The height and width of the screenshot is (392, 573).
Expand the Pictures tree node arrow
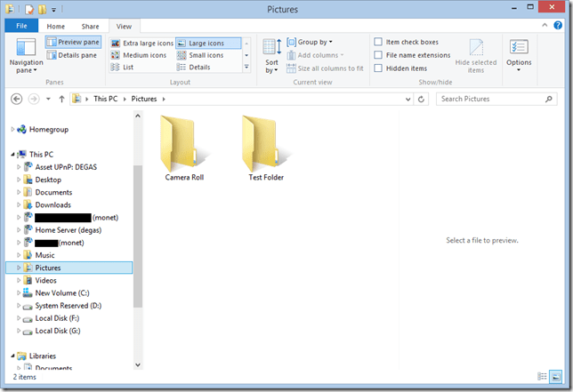(19, 268)
